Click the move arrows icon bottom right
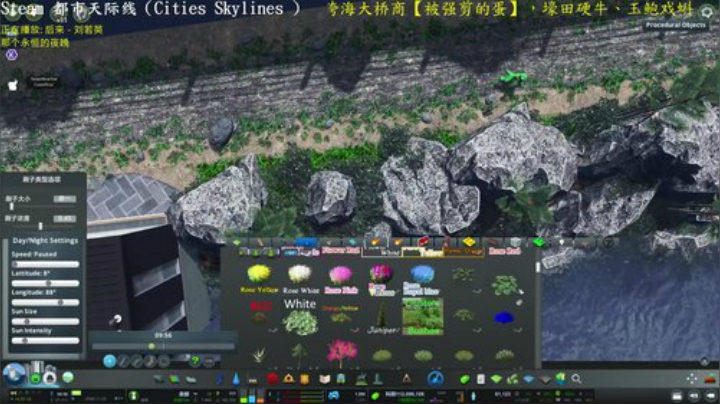The height and width of the screenshot is (404, 720). tap(692, 379)
